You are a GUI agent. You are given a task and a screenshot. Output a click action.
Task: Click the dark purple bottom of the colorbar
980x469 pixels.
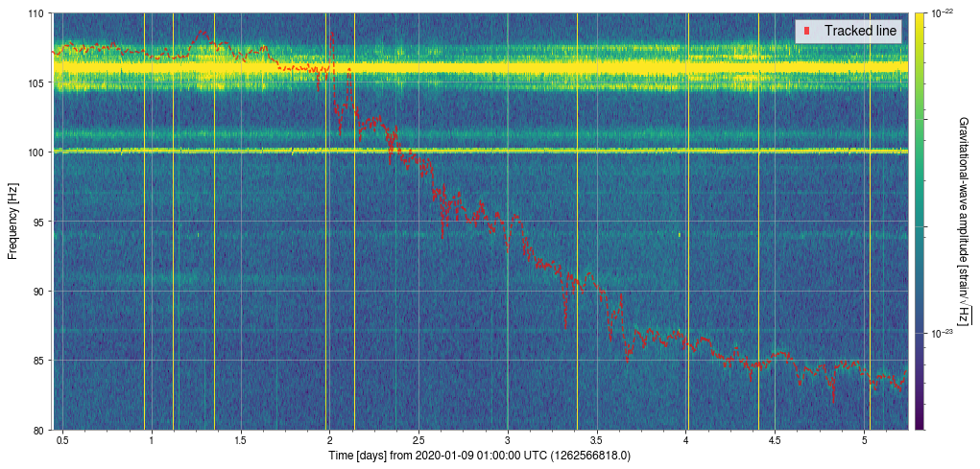pos(920,424)
